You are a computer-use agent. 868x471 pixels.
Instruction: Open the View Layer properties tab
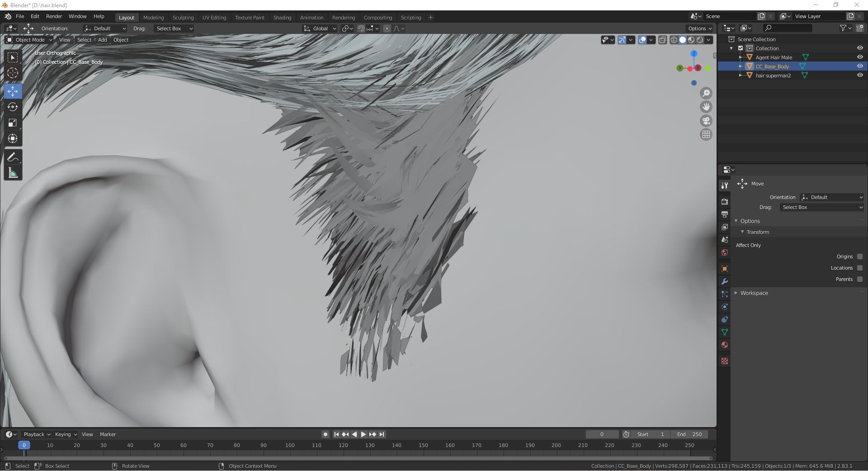[725, 227]
